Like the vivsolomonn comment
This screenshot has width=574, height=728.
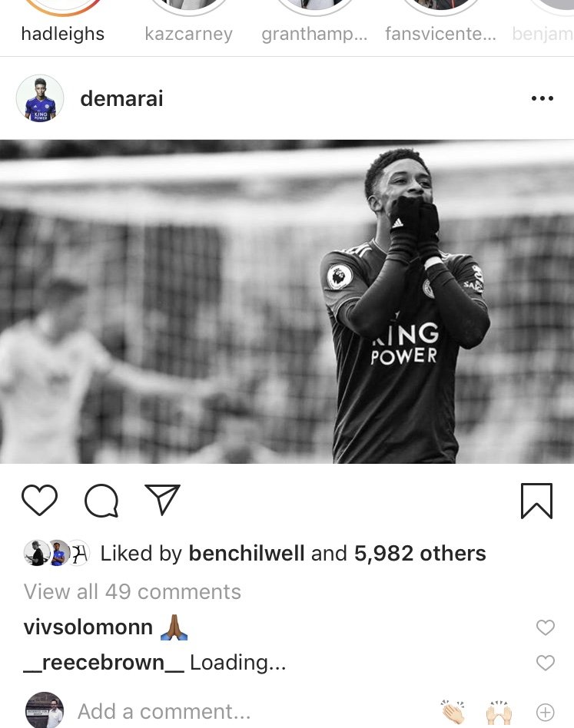point(546,627)
